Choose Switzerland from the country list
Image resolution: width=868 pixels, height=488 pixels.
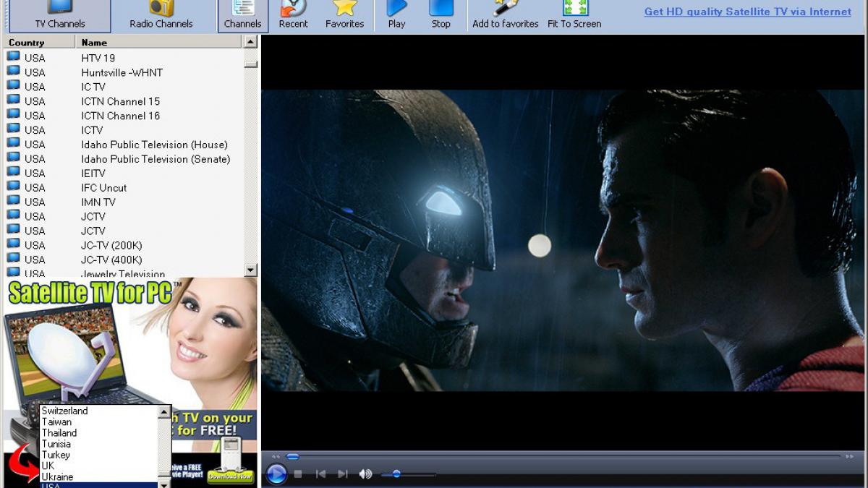(64, 411)
